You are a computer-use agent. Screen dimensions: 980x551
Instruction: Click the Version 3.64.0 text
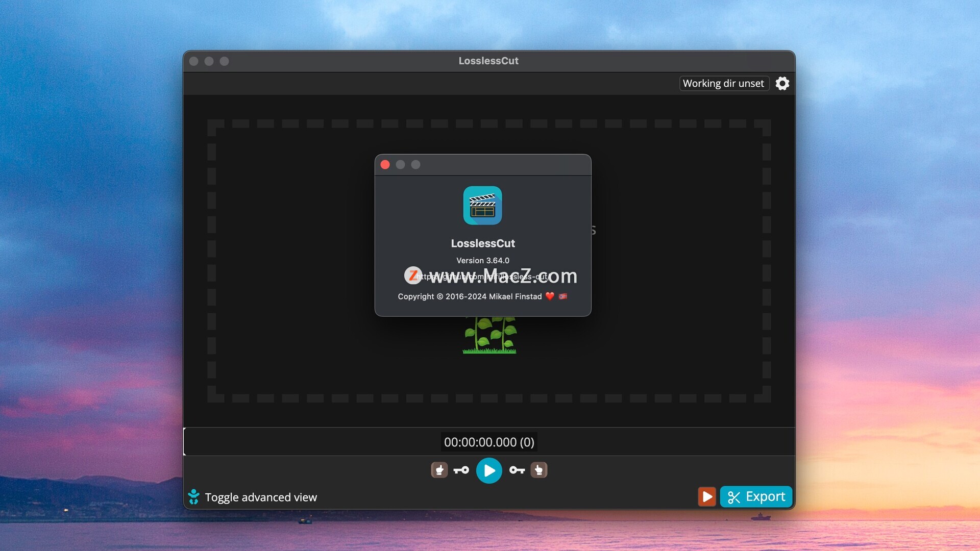point(483,261)
